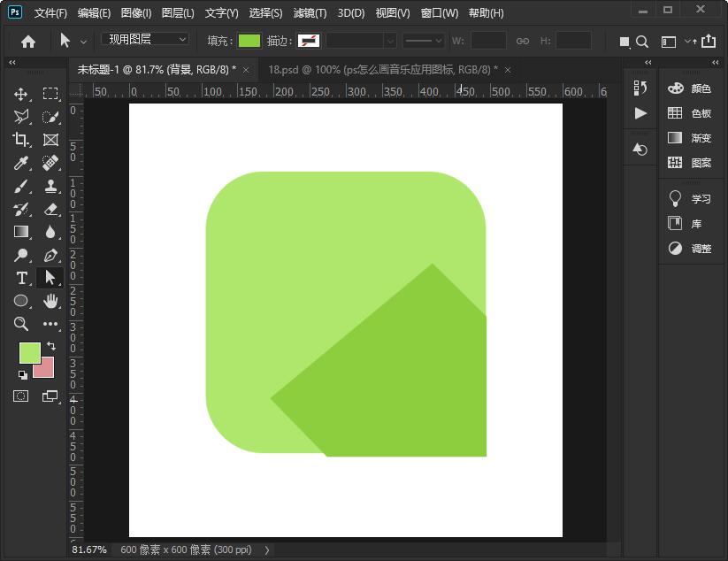Select the Eyedropper tool

coord(21,163)
